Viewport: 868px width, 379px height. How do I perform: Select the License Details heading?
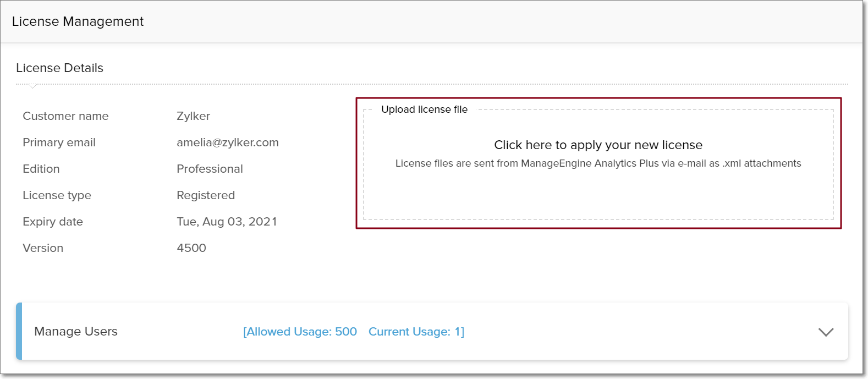pyautogui.click(x=59, y=68)
